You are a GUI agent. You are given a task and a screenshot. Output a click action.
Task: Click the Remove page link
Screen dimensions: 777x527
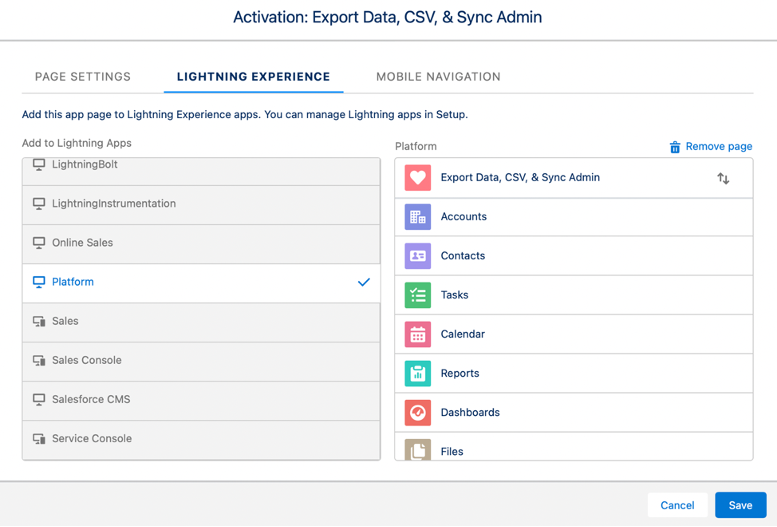coord(711,146)
